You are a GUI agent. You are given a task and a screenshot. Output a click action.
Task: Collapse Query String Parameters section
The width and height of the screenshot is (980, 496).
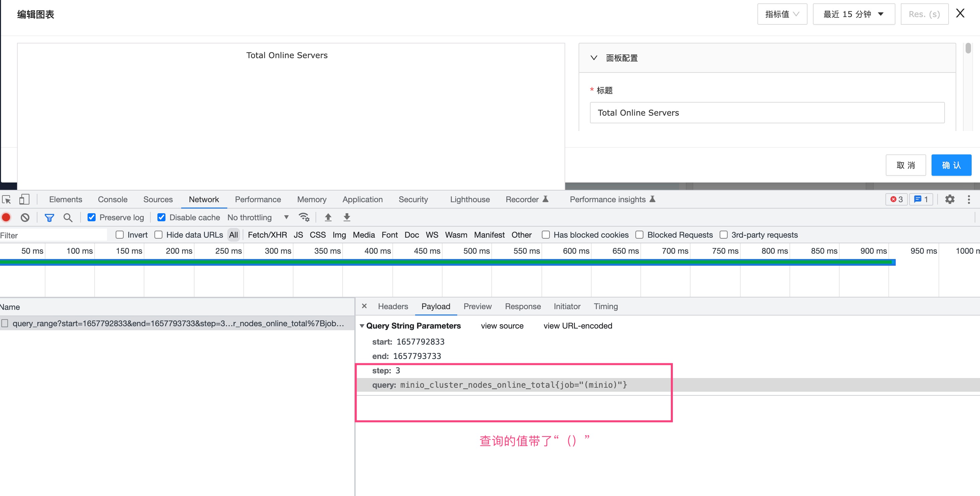pyautogui.click(x=362, y=326)
